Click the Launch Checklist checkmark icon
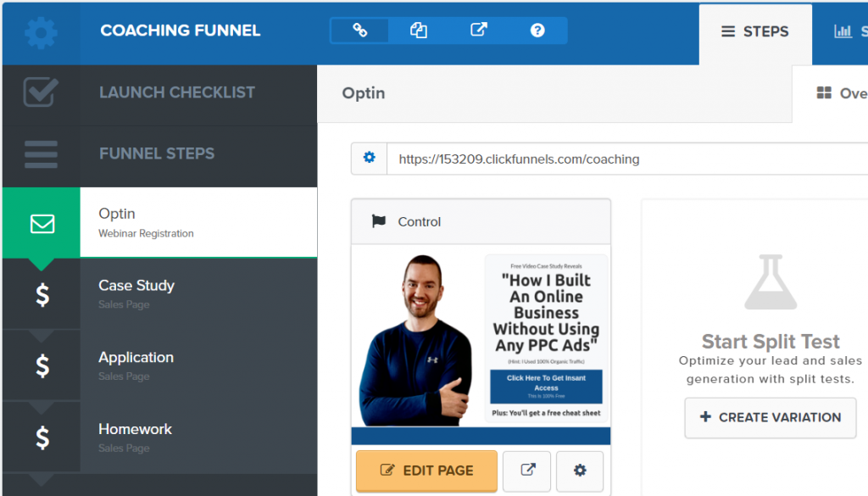 41,92
